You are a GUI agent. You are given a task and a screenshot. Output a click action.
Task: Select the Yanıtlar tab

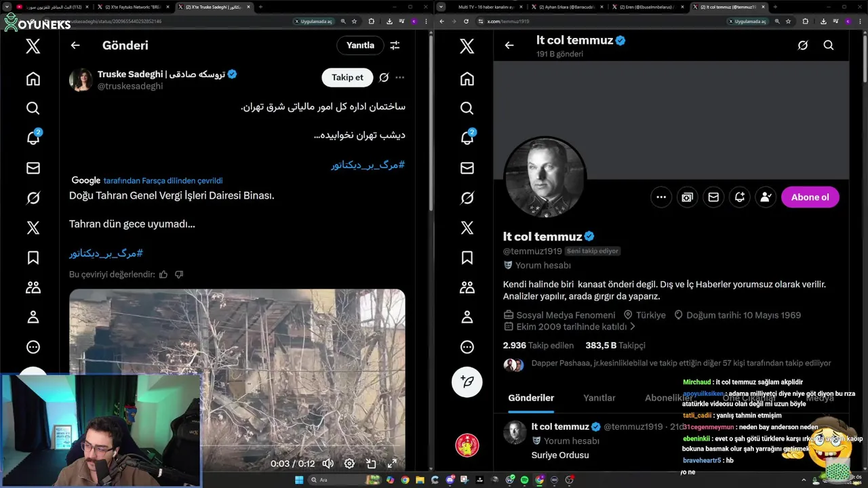[599, 398]
